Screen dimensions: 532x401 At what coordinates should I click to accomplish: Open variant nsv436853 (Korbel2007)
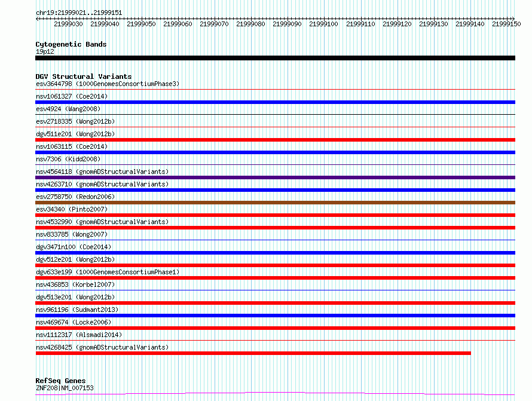pos(75,284)
